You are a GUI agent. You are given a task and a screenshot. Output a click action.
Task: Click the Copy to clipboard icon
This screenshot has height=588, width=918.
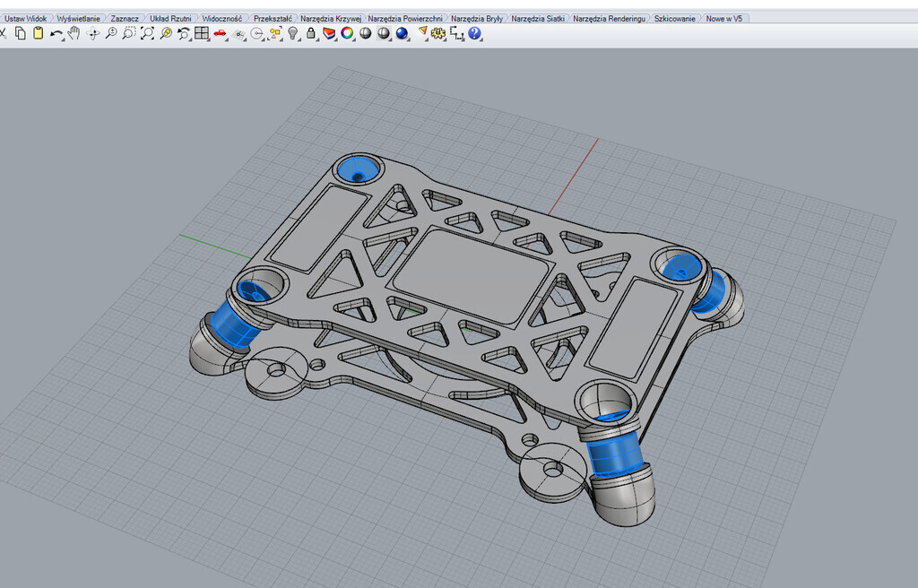point(21,33)
